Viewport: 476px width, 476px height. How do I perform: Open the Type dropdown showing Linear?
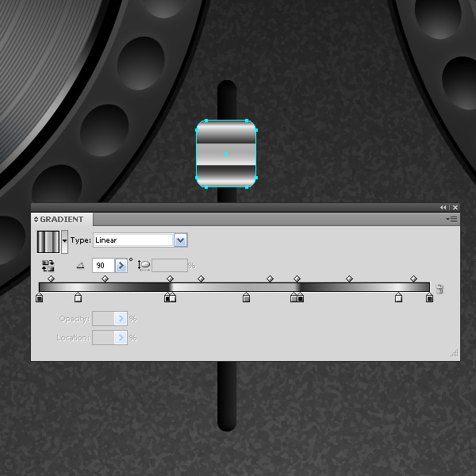coord(140,240)
